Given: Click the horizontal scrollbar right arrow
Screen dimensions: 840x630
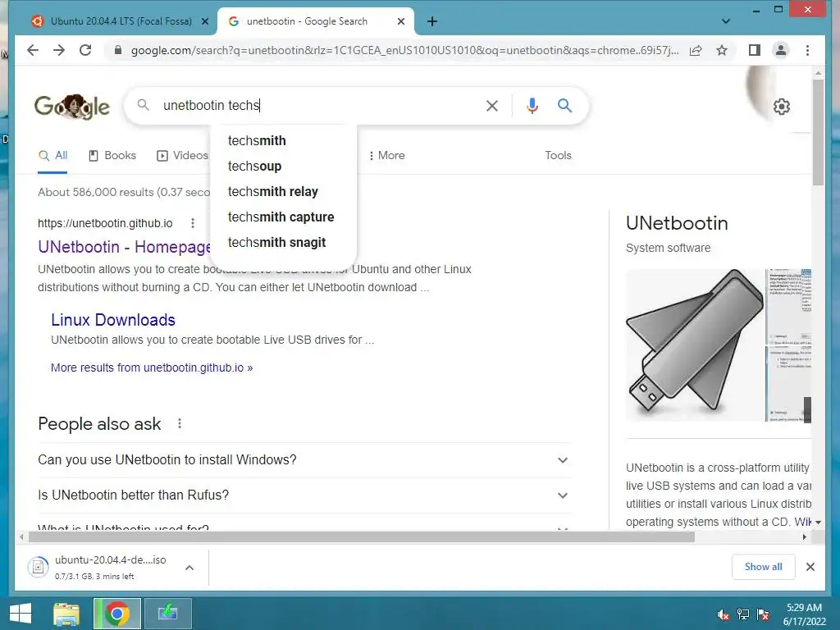Looking at the screenshot, I should [805, 536].
